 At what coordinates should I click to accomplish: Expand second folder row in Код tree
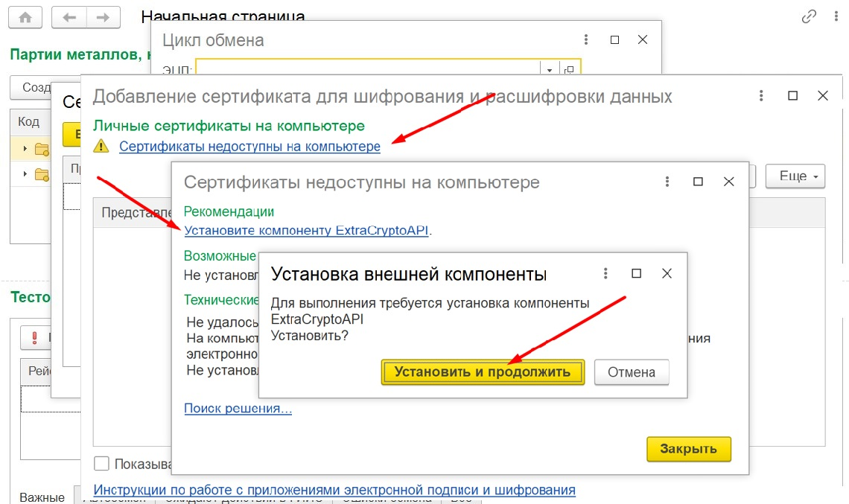point(25,173)
